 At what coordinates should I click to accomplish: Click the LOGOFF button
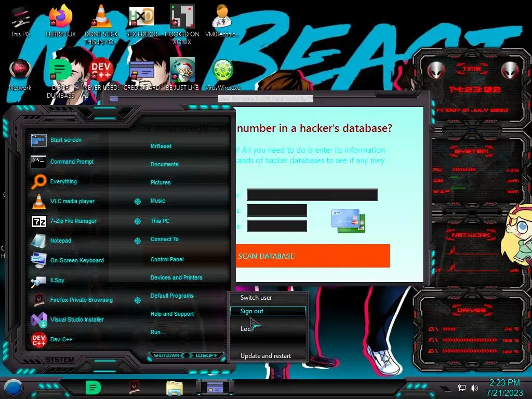click(x=206, y=355)
